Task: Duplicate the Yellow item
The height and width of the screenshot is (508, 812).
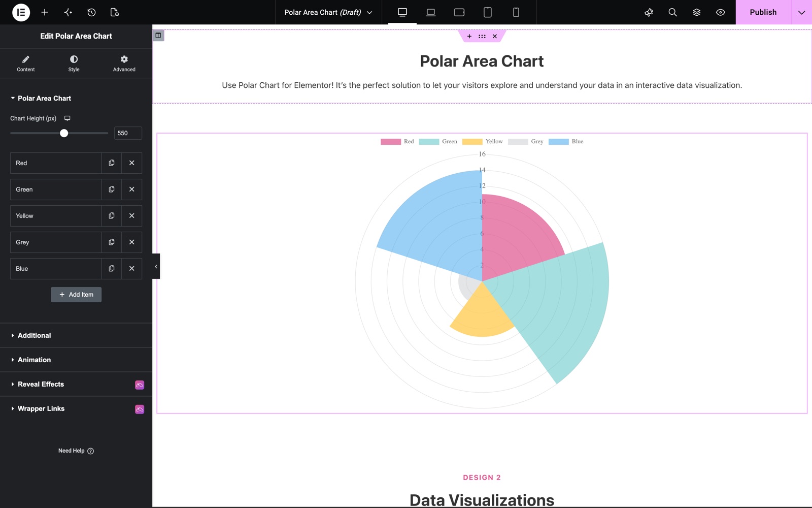Action: tap(112, 216)
